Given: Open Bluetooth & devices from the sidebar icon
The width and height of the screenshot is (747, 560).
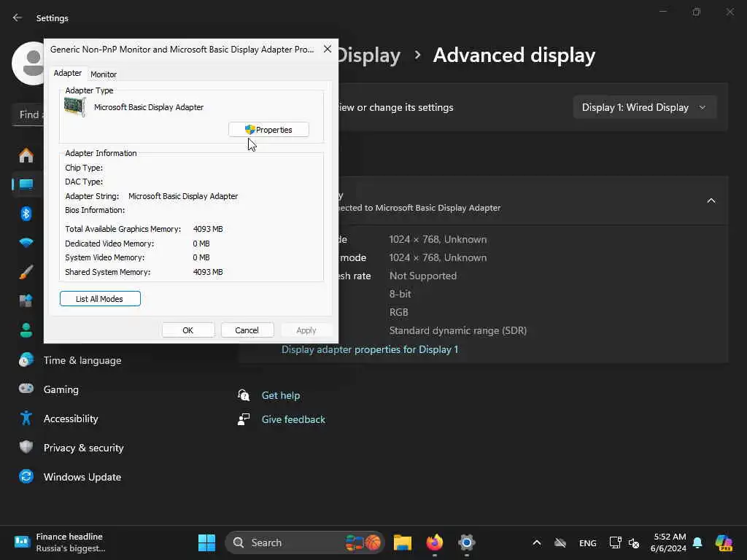Looking at the screenshot, I should tap(26, 214).
